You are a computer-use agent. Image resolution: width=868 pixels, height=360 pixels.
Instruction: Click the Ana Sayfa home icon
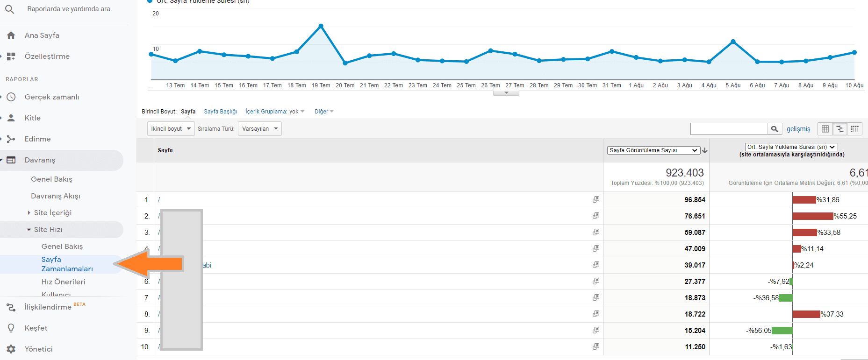(11, 35)
